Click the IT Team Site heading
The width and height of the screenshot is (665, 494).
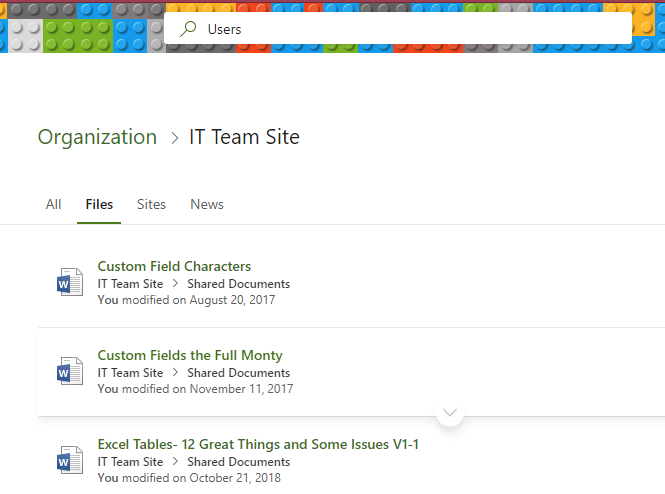pos(244,137)
